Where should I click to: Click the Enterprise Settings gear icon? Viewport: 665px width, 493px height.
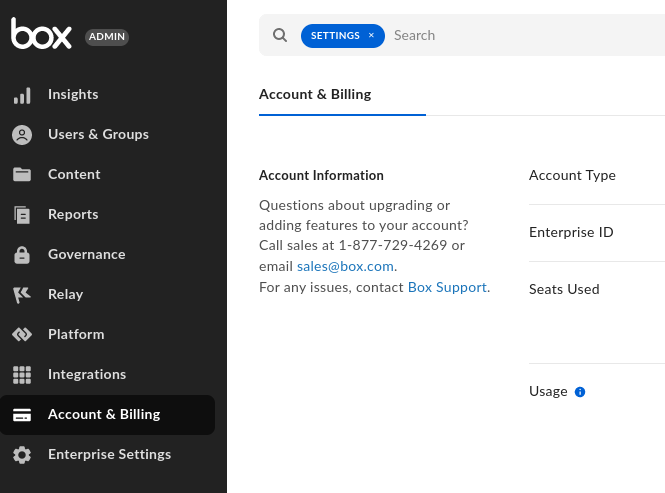22,455
